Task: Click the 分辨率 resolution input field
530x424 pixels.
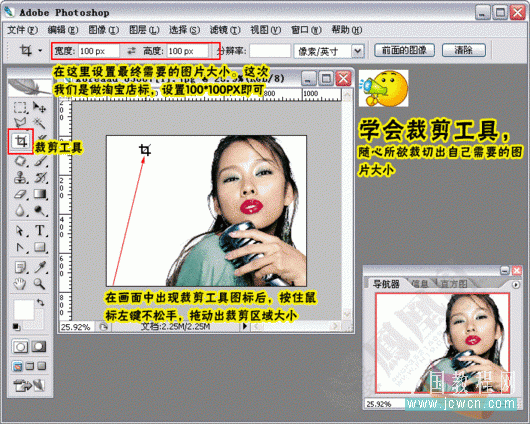Action: [270, 51]
